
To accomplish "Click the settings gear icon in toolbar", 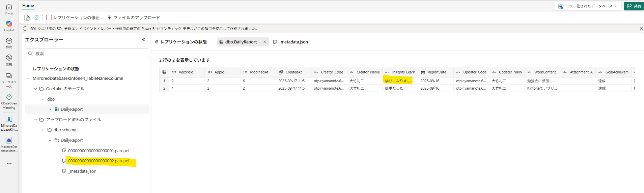I will (x=36, y=18).
